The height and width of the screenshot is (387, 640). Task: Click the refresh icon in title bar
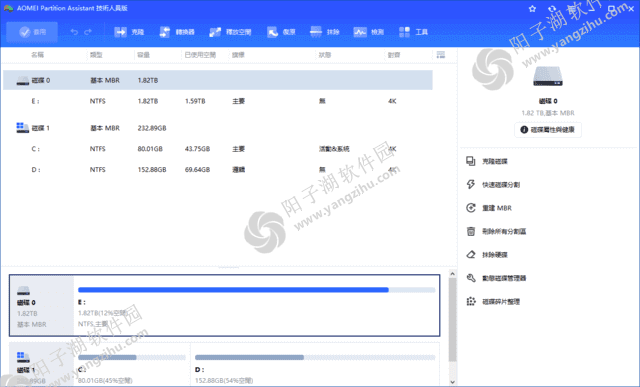pyautogui.click(x=552, y=9)
